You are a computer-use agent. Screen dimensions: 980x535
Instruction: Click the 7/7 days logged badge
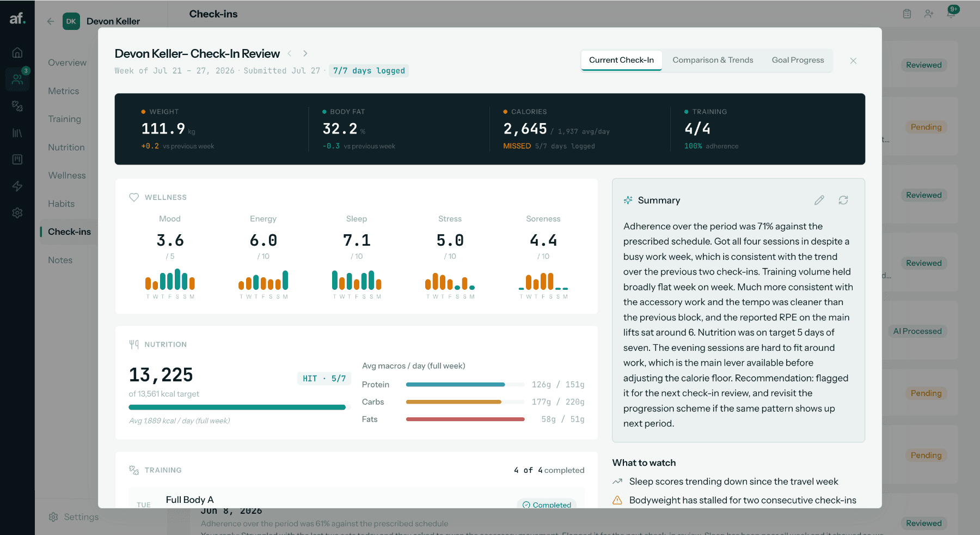coord(369,71)
